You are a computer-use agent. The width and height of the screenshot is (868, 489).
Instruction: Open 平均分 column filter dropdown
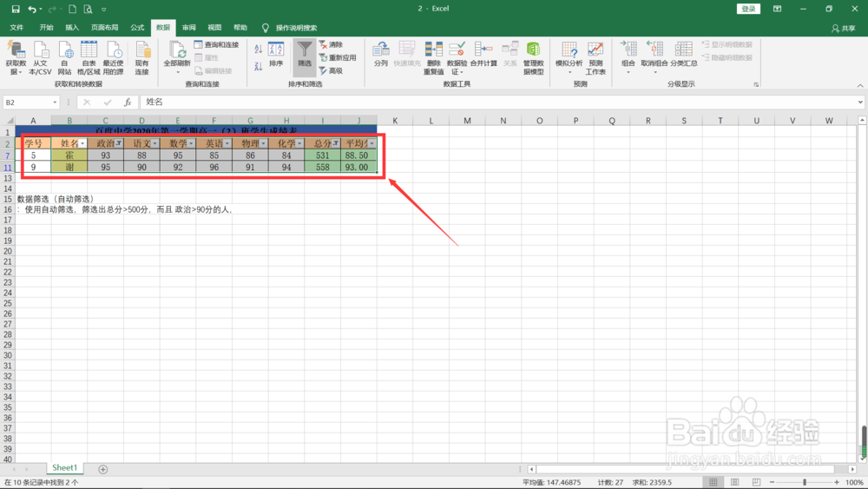[x=372, y=143]
